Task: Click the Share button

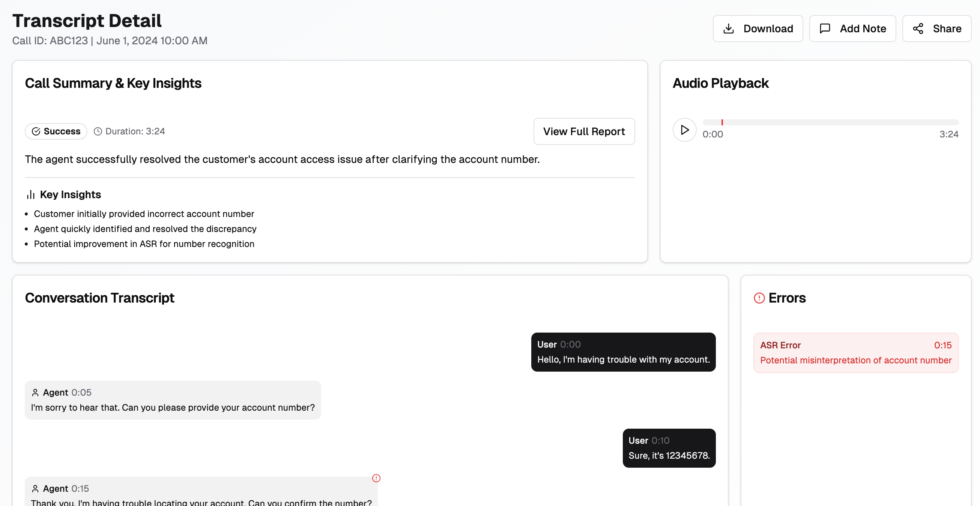Action: tap(936, 29)
